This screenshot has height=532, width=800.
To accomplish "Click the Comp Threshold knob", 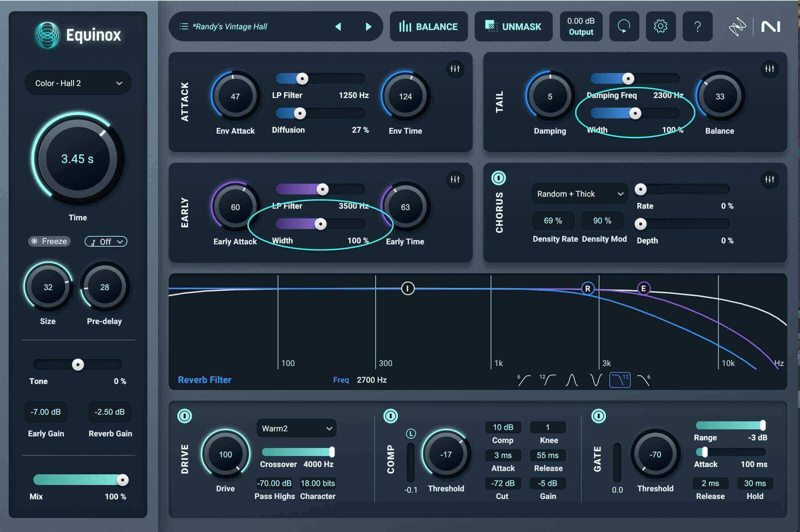I will coord(446,454).
